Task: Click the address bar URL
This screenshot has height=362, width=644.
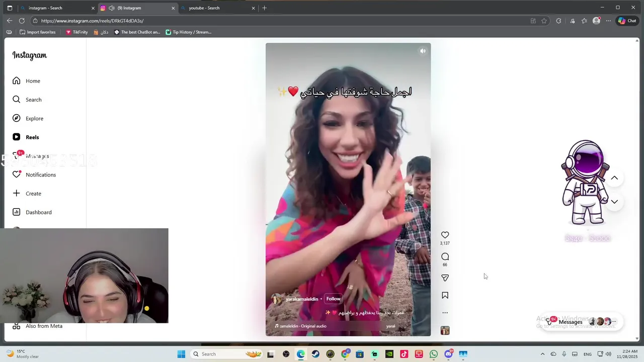Action: [92, 21]
